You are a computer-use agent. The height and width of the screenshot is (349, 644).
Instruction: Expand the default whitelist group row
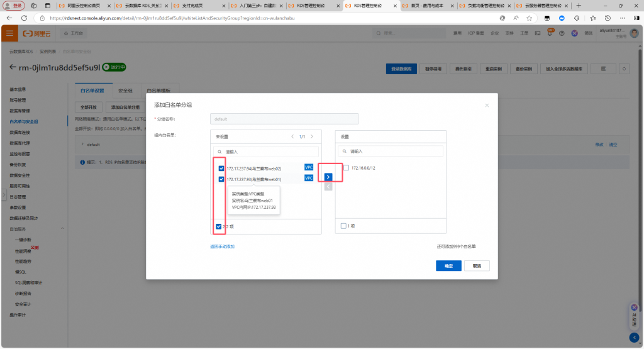82,145
